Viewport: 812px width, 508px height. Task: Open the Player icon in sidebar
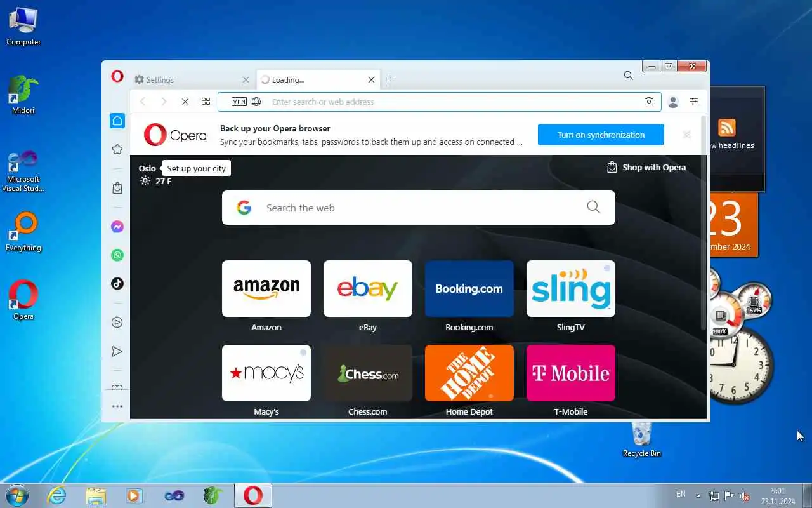117,323
